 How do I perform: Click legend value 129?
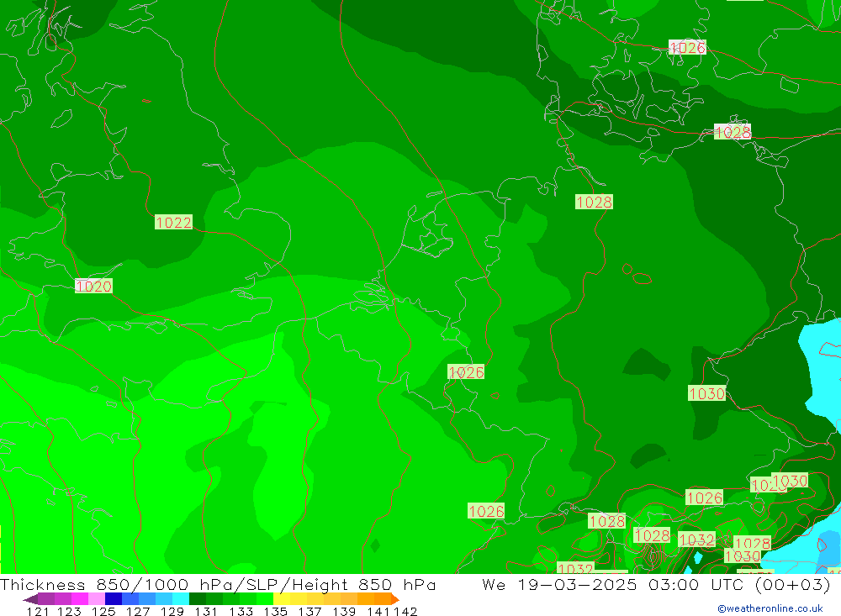click(172, 611)
